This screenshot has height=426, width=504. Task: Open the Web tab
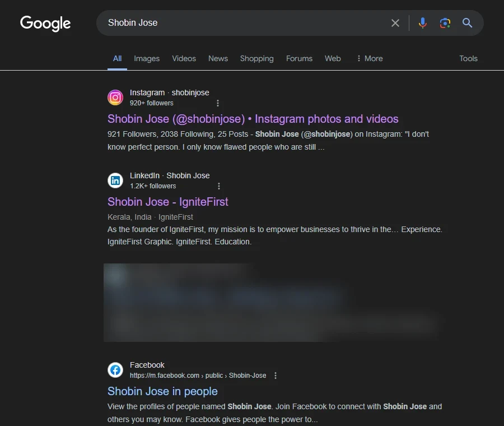pos(333,58)
